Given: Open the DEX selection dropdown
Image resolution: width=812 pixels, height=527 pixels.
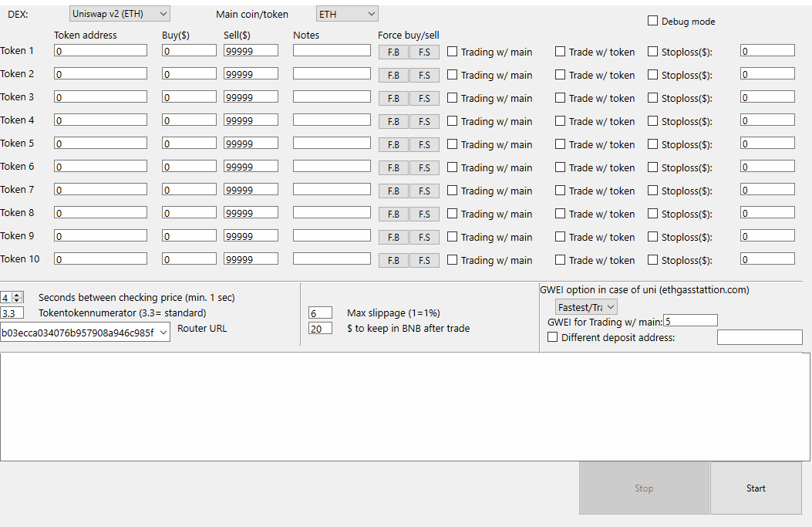Looking at the screenshot, I should click(x=120, y=13).
